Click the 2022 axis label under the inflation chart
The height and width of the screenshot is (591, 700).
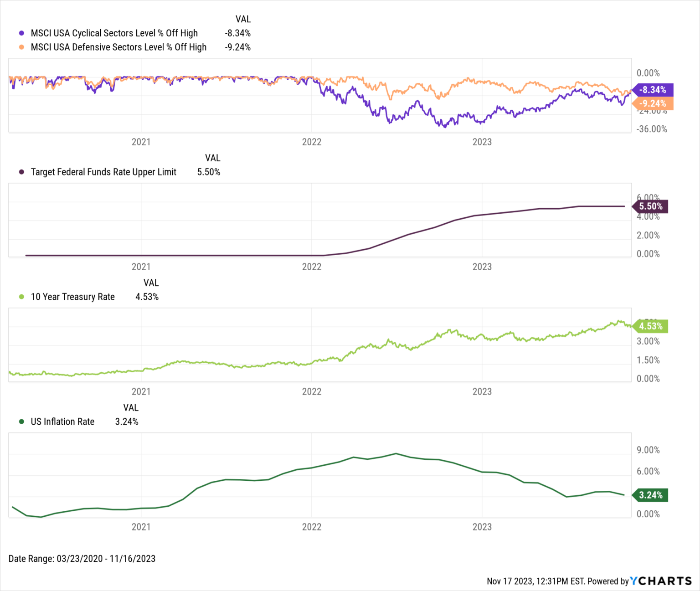pos(312,527)
